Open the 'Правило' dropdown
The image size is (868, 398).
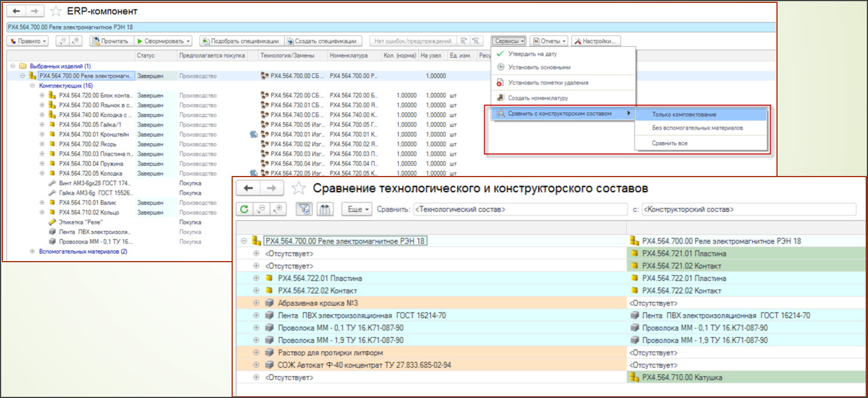pyautogui.click(x=28, y=41)
